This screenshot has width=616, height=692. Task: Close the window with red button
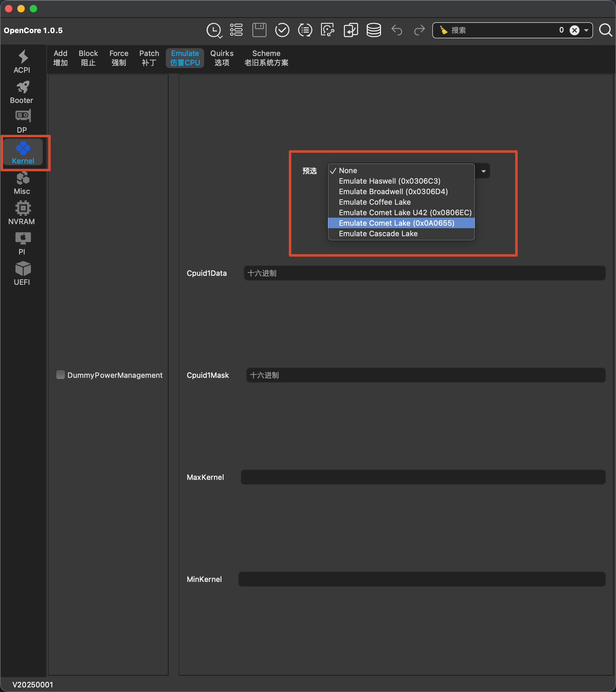[x=9, y=8]
